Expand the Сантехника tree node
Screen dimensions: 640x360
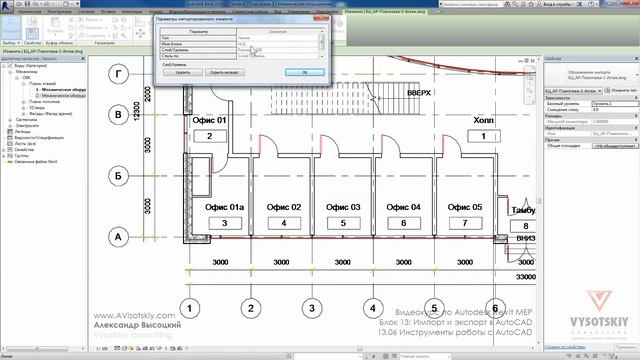click(10, 120)
